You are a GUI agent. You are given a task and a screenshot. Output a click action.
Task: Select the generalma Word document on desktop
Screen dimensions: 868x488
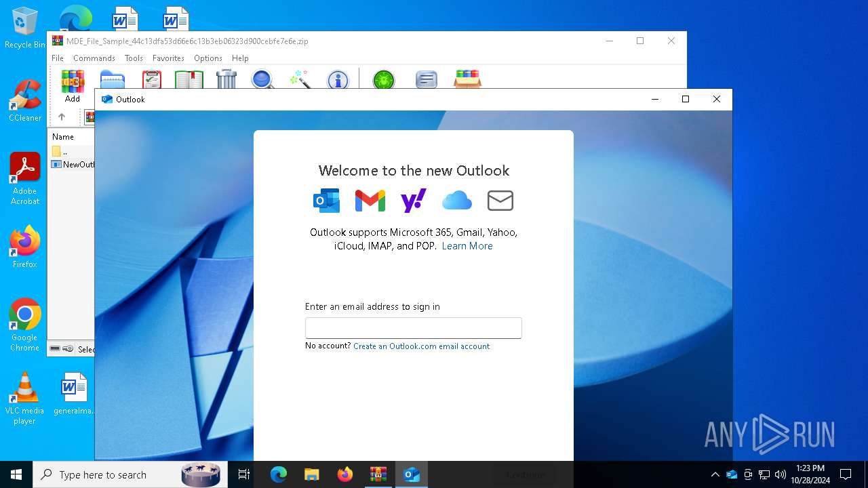tap(73, 394)
